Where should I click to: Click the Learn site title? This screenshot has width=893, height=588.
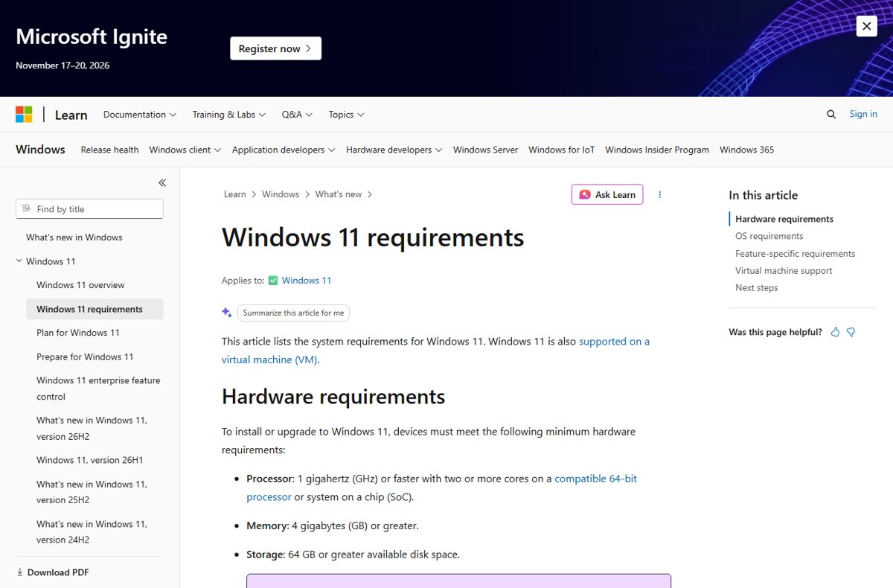pos(71,115)
